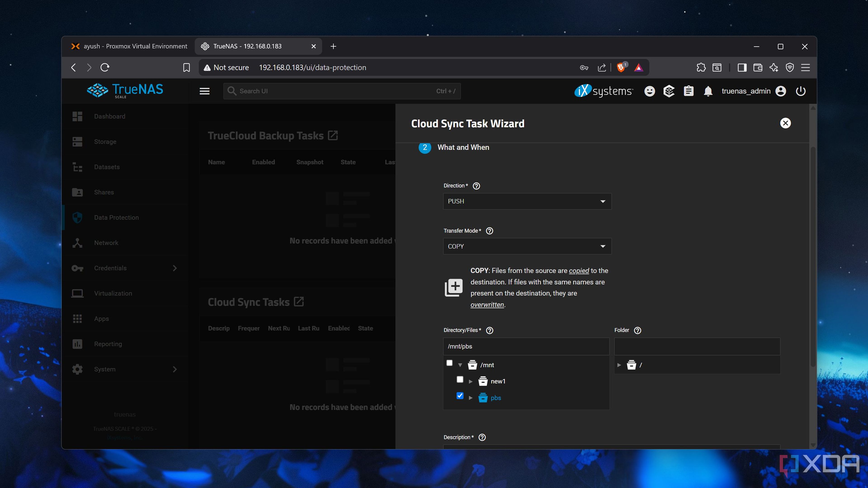Open the Direction PUSH dropdown
Viewport: 868px width, 488px height.
tap(527, 201)
